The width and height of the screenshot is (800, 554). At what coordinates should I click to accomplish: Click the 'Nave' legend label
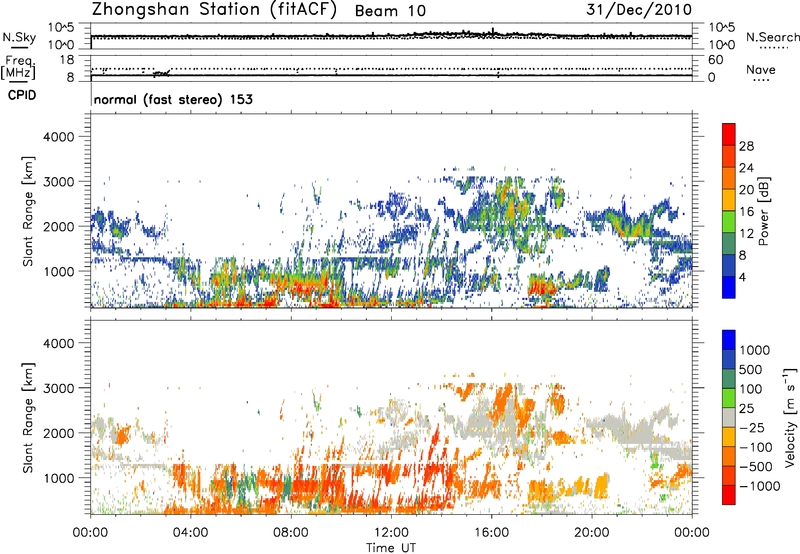[x=761, y=70]
